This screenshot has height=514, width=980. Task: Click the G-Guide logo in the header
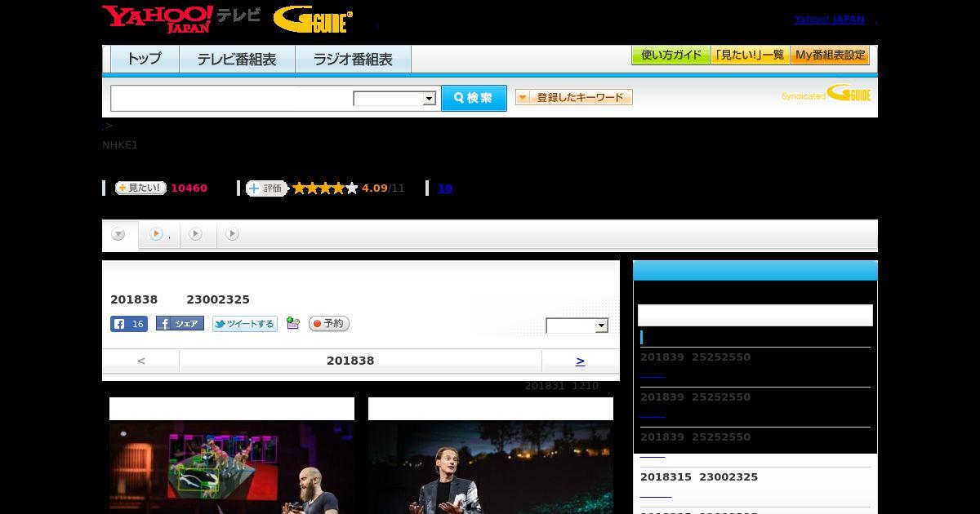tap(313, 20)
